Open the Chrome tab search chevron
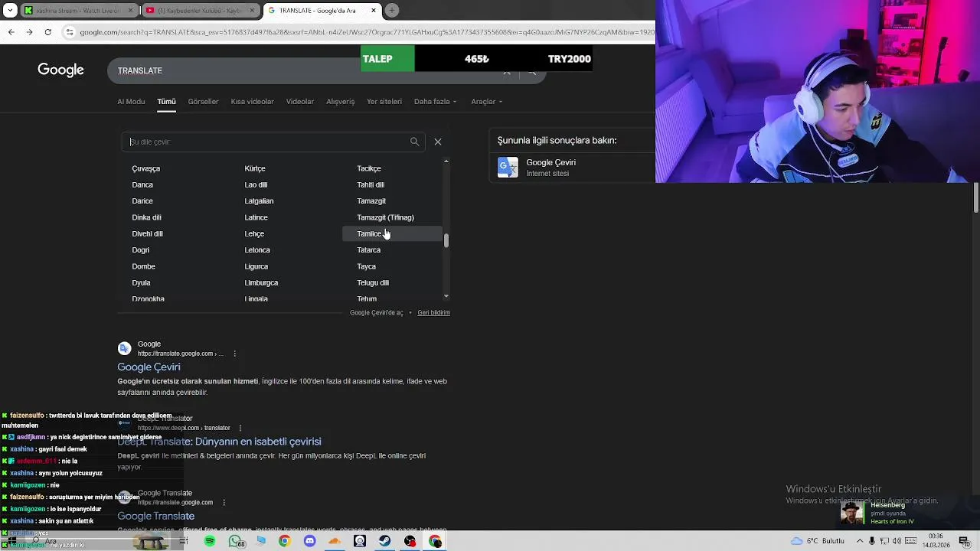Image resolution: width=980 pixels, height=551 pixels. coord(10,11)
